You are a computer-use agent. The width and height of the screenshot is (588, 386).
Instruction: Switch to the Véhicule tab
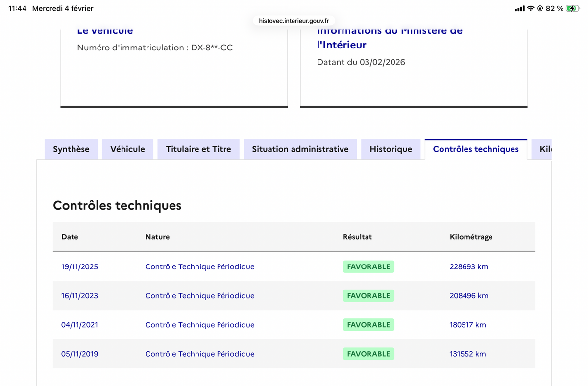tap(127, 149)
